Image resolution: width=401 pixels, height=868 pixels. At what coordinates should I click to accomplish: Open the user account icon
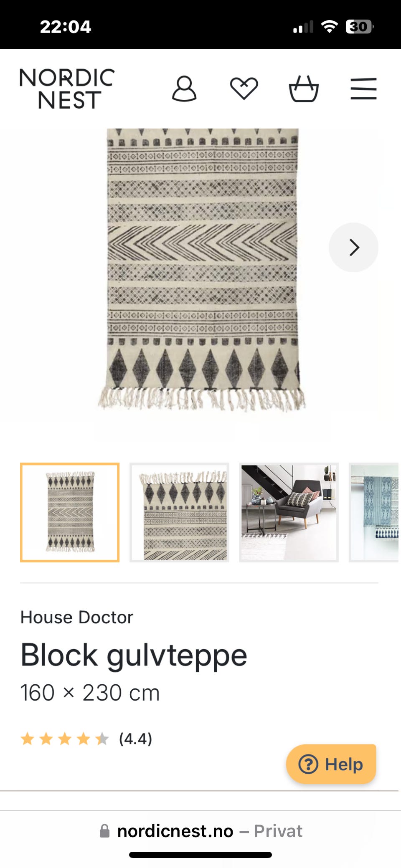pos(184,89)
